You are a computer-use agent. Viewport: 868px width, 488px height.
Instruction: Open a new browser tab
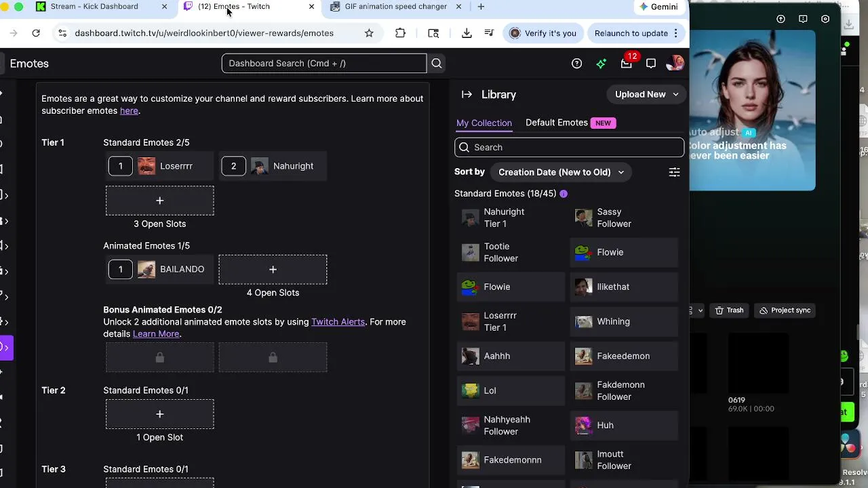click(481, 7)
